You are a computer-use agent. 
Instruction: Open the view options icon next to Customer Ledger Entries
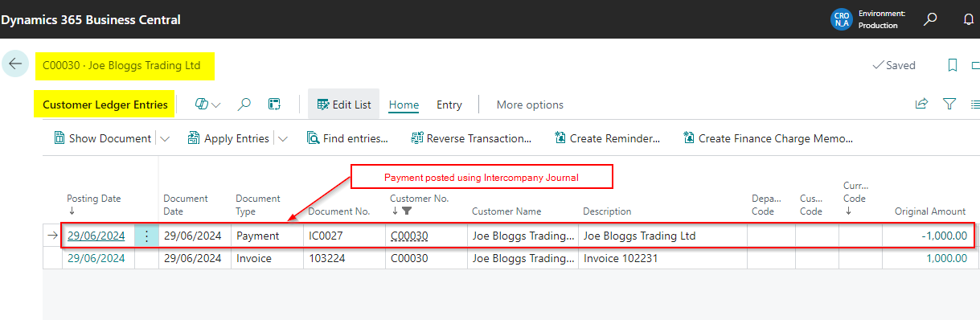(x=202, y=105)
